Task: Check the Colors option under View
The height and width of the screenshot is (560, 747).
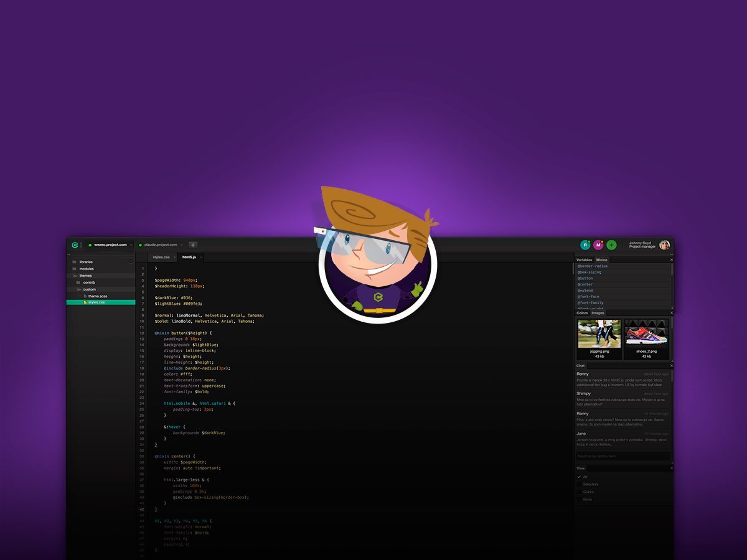Action: click(x=579, y=492)
